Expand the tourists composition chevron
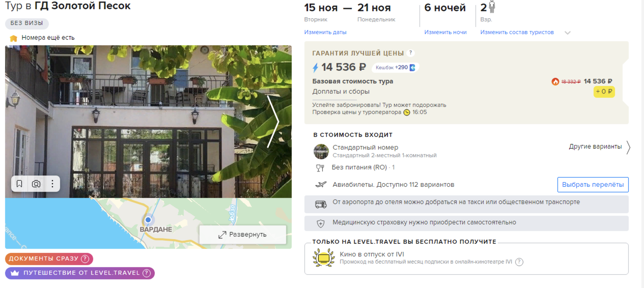Image resolution: width=644 pixels, height=288 pixels. tap(567, 33)
